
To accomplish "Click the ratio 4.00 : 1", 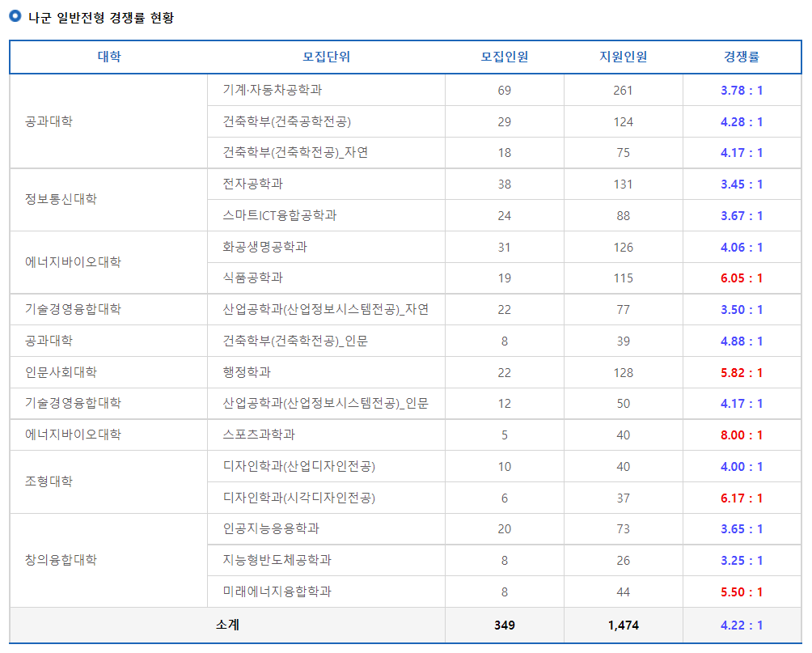I will pos(742,466).
